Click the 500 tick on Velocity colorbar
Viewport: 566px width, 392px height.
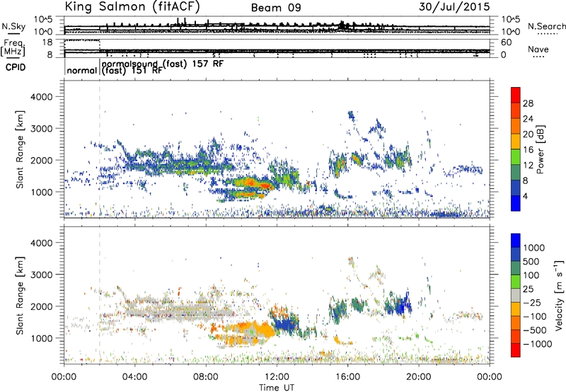pos(531,261)
